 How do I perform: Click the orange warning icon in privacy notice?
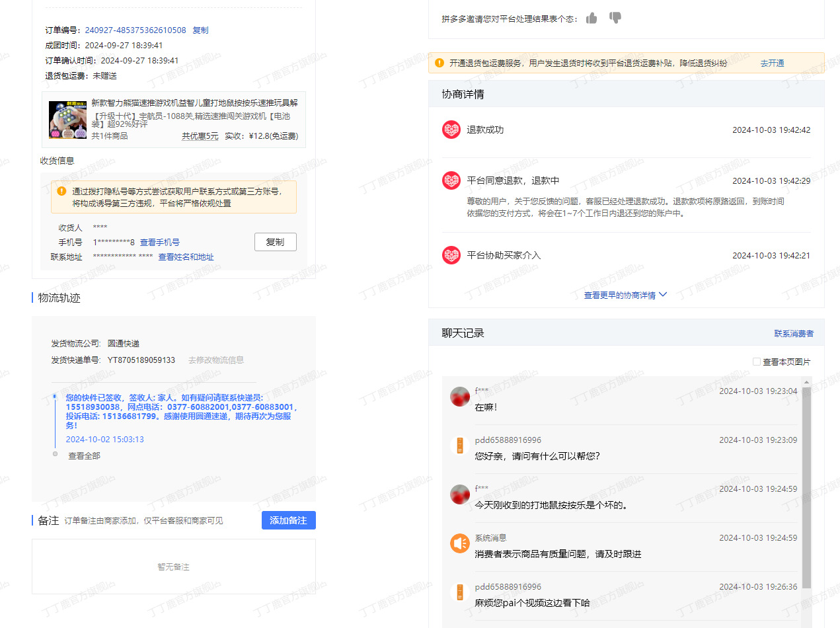tap(61, 191)
